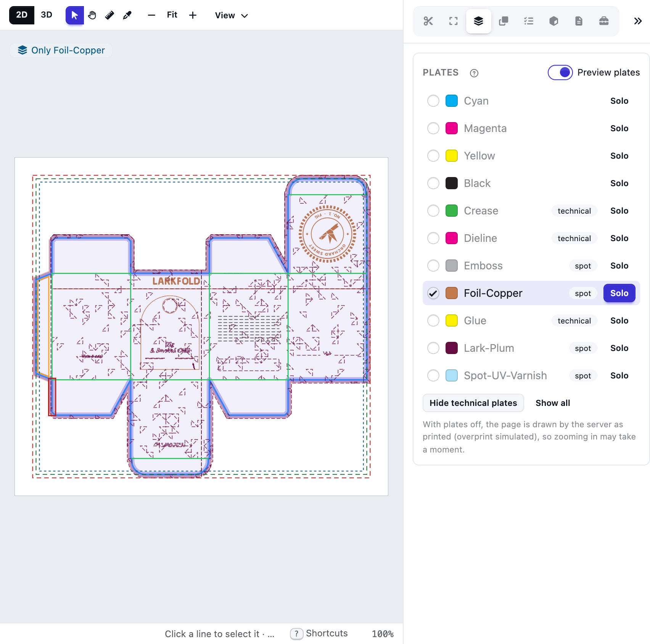
Task: Open the layers plates panel icon
Action: pos(478,21)
